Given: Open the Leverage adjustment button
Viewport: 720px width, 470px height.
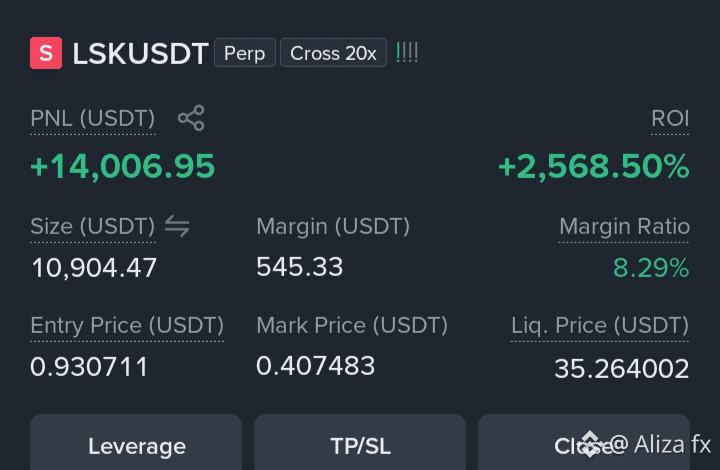Looking at the screenshot, I should click(x=136, y=445).
